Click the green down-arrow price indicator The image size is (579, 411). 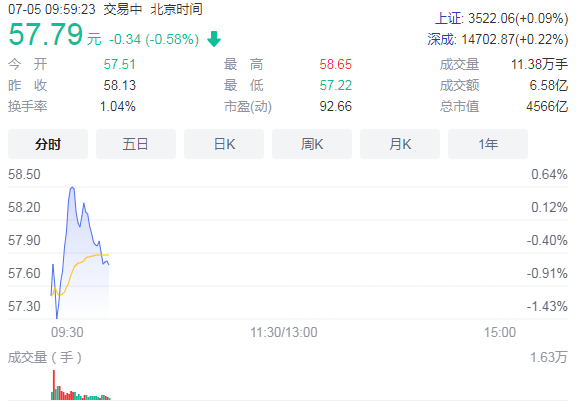tap(214, 39)
